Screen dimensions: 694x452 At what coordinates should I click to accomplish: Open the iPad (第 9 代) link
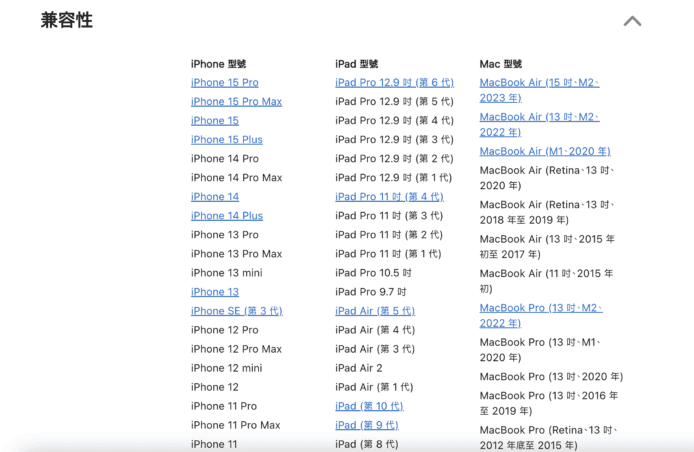pos(366,425)
